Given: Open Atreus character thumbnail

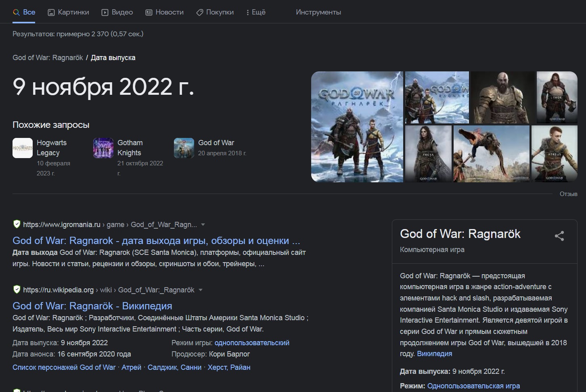Looking at the screenshot, I should click(555, 154).
